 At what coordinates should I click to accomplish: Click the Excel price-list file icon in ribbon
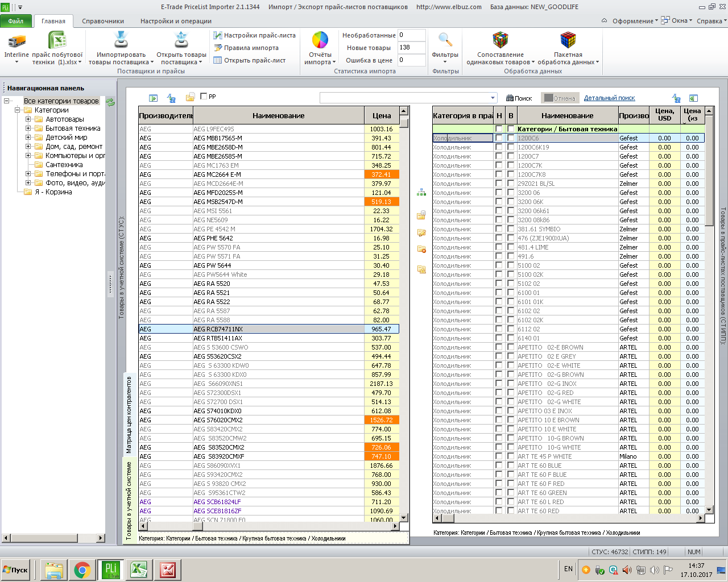coord(57,41)
